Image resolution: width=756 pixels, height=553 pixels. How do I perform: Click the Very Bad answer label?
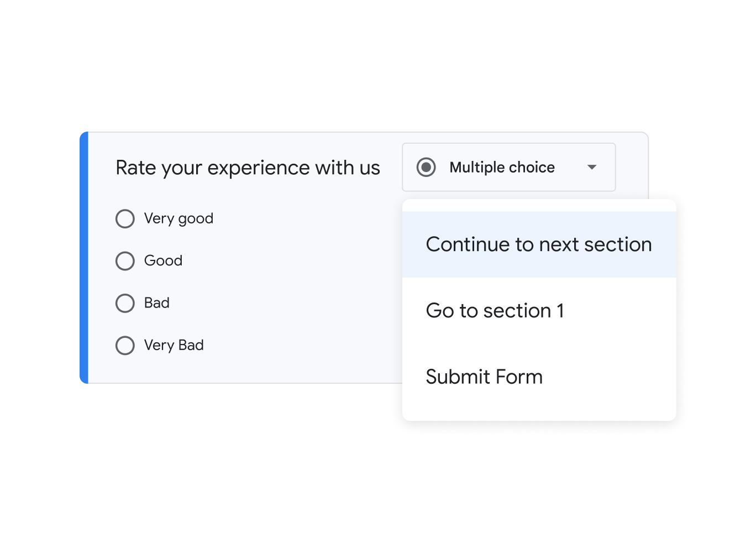click(x=174, y=345)
